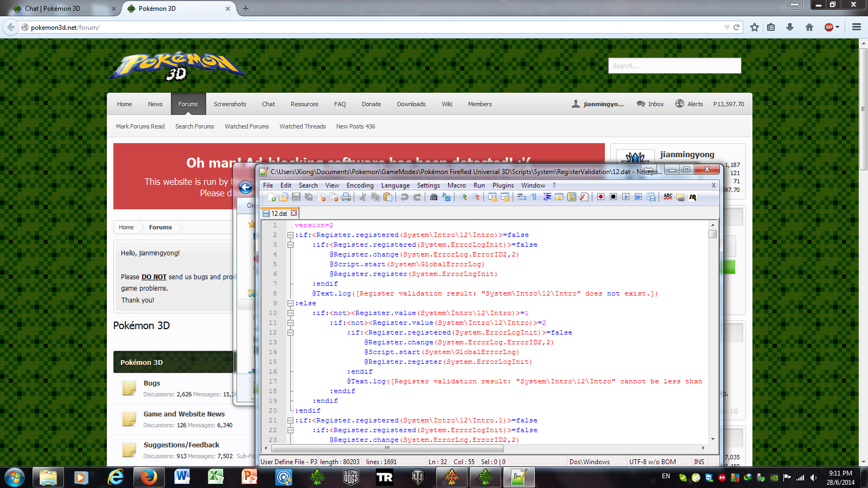
Task: Collapse the code fold at line 3
Action: (290, 245)
